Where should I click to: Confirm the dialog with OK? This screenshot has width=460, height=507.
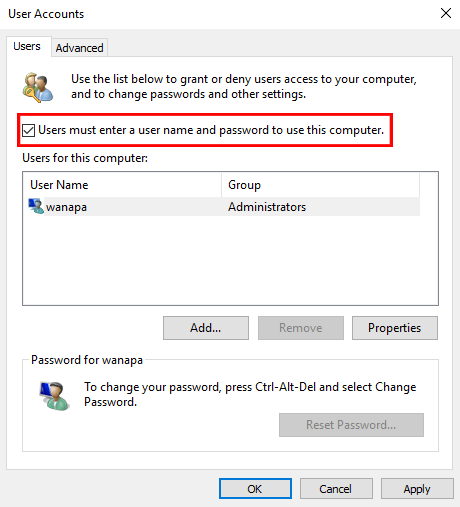point(255,489)
